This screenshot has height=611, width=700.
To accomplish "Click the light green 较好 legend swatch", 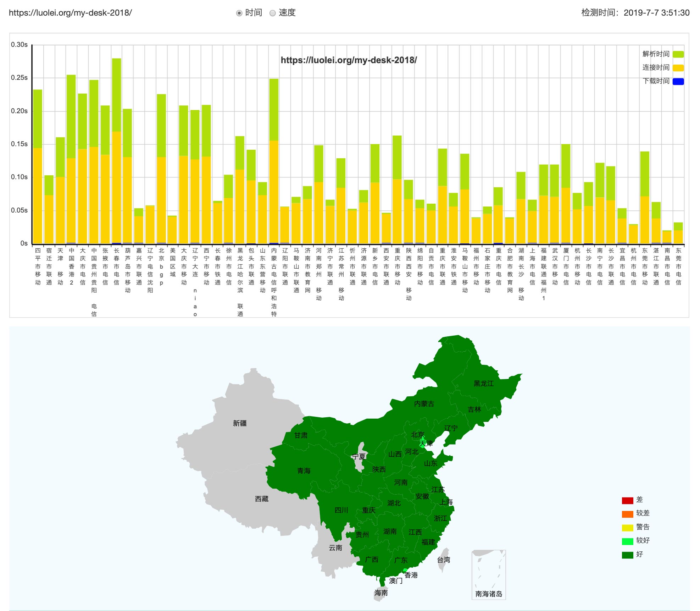I will [627, 541].
